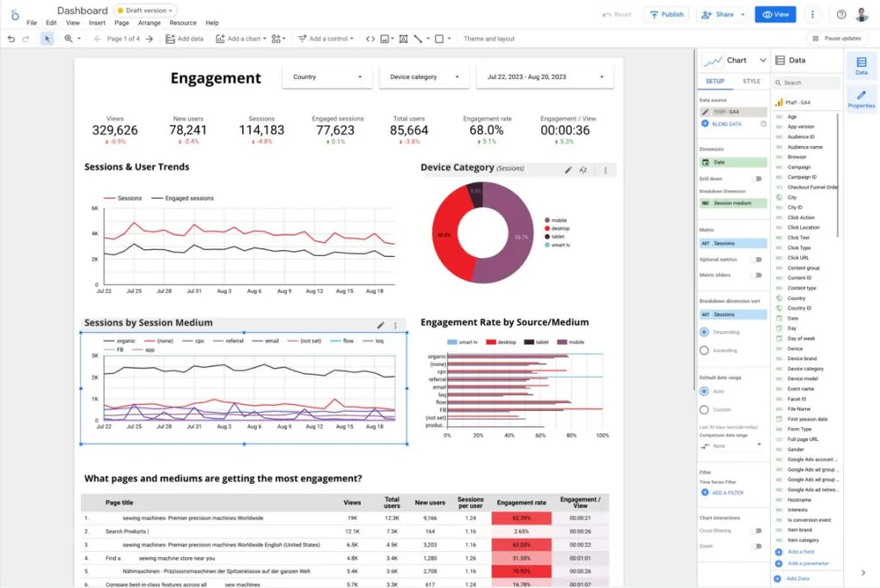Screen dimensions: 880x588
Task: Open the Resource menu
Action: point(183,23)
